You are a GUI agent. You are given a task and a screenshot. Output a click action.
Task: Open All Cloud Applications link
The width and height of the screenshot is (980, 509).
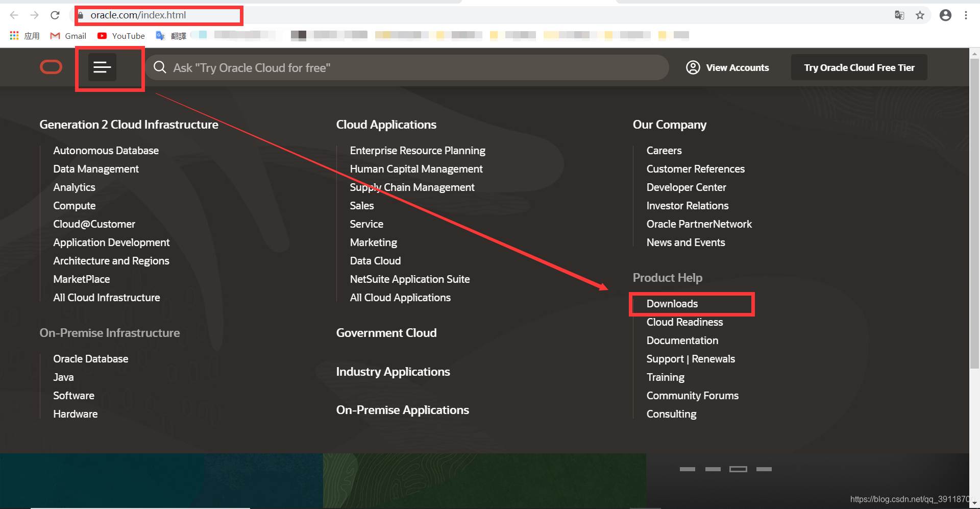(x=400, y=298)
